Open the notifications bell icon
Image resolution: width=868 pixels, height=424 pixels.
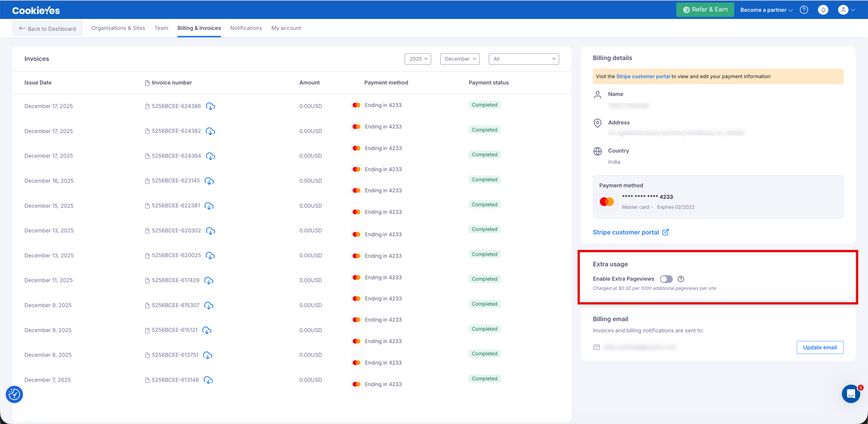coord(823,10)
